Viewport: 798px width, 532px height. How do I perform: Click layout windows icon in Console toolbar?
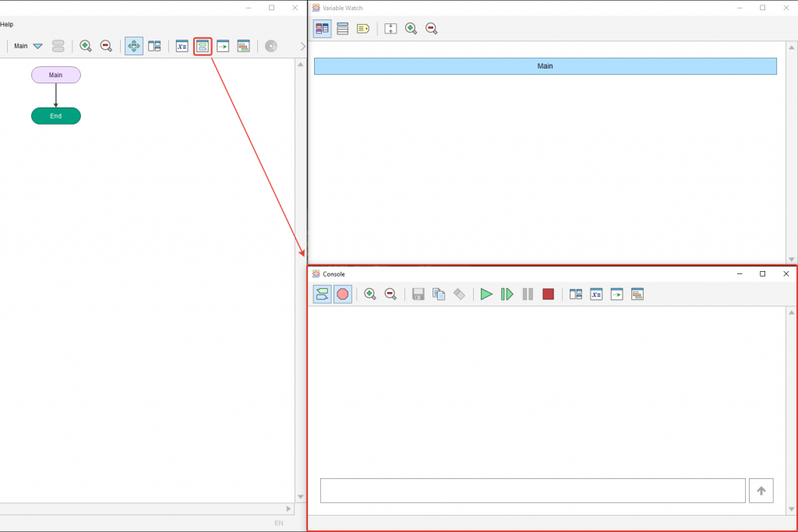(576, 294)
